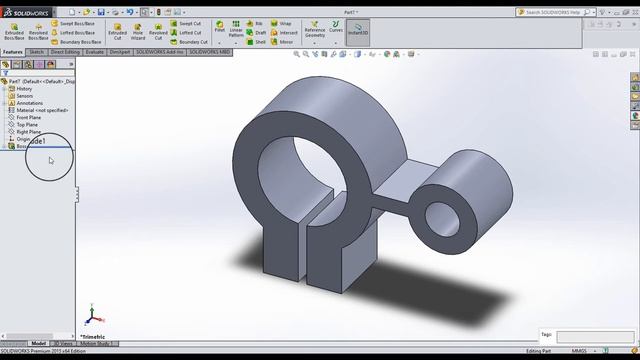Open the DimXpertManager tab icon

(39, 64)
